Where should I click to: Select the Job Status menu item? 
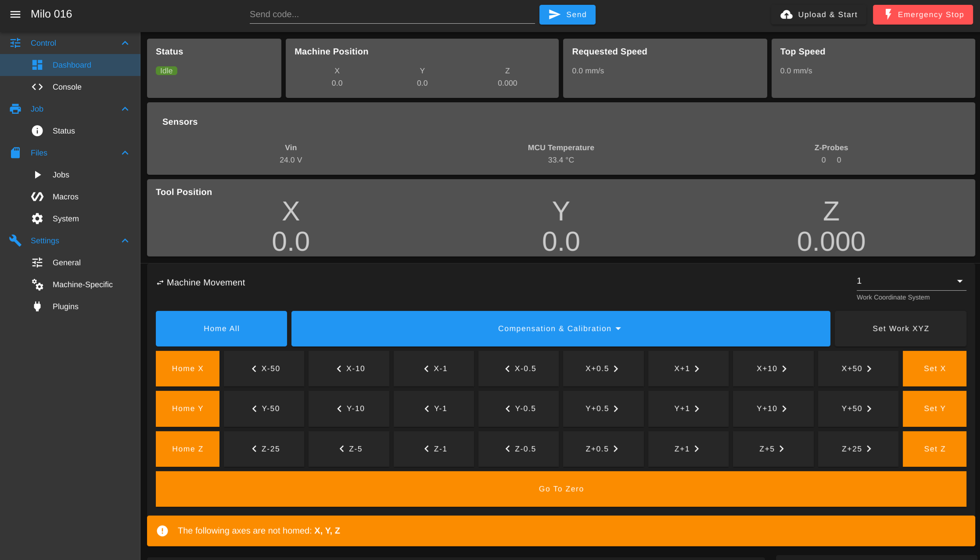63,131
